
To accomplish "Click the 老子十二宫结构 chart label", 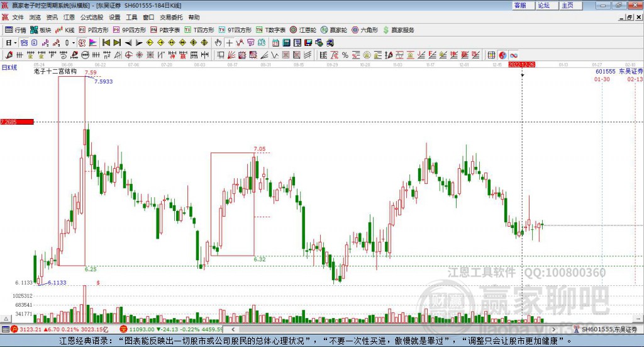I will tap(55, 71).
